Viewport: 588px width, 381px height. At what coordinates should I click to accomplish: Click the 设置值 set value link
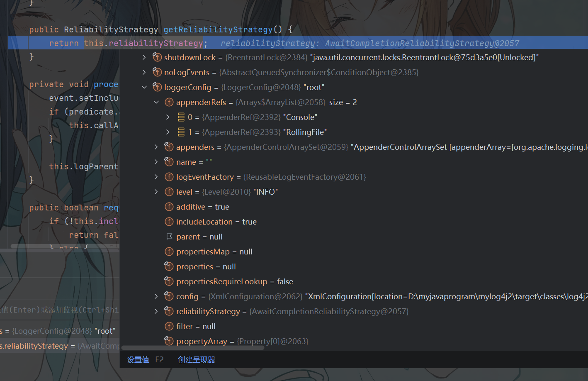(x=138, y=360)
